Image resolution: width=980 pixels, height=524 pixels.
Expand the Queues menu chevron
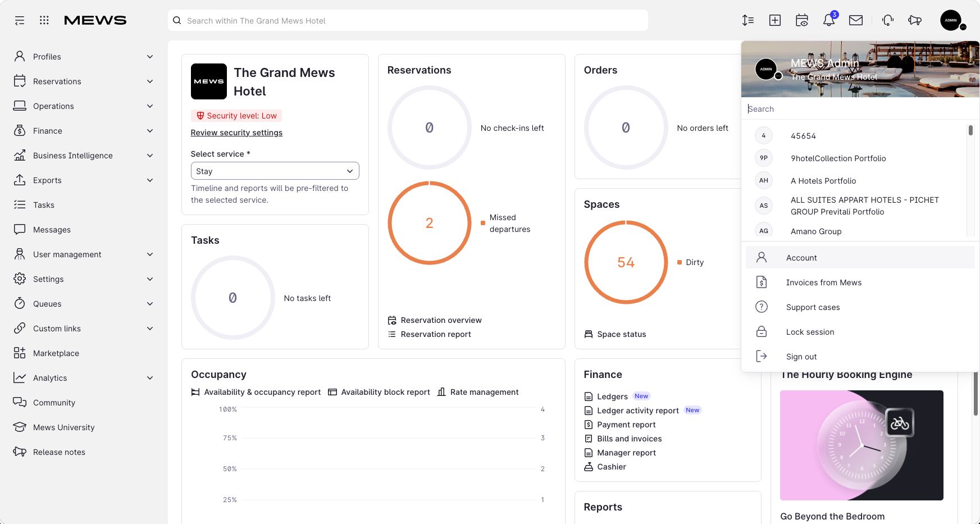[150, 304]
